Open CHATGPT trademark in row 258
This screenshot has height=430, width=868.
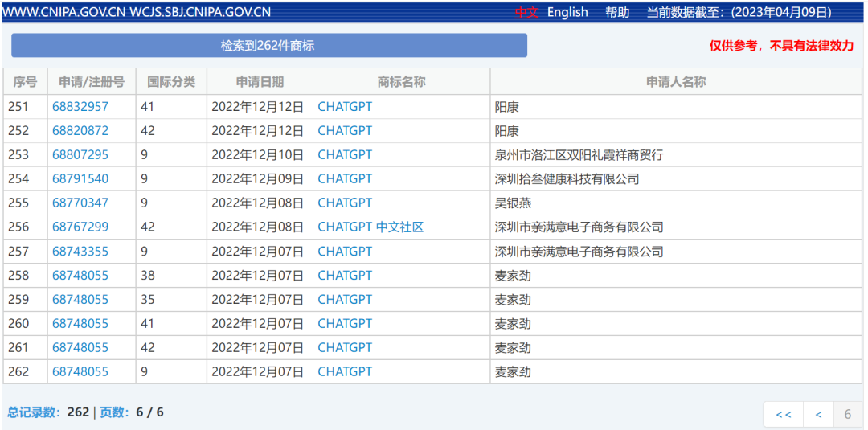click(345, 275)
